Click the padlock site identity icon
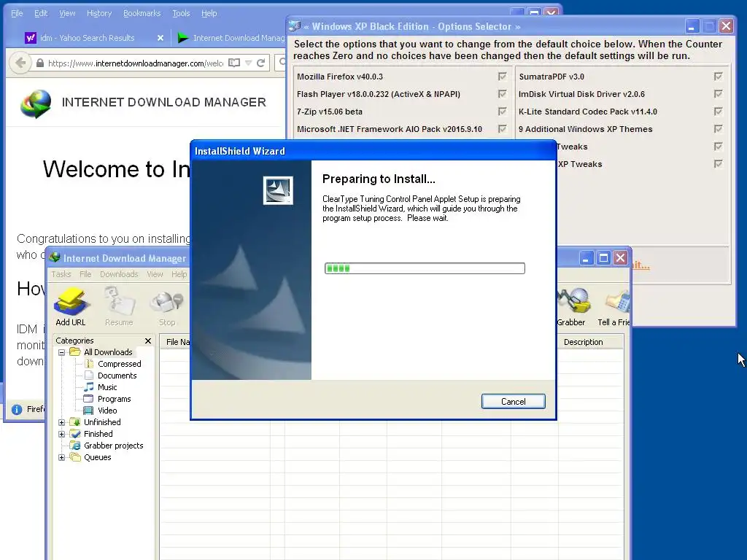Viewport: 747px width, 560px height. coord(39,63)
